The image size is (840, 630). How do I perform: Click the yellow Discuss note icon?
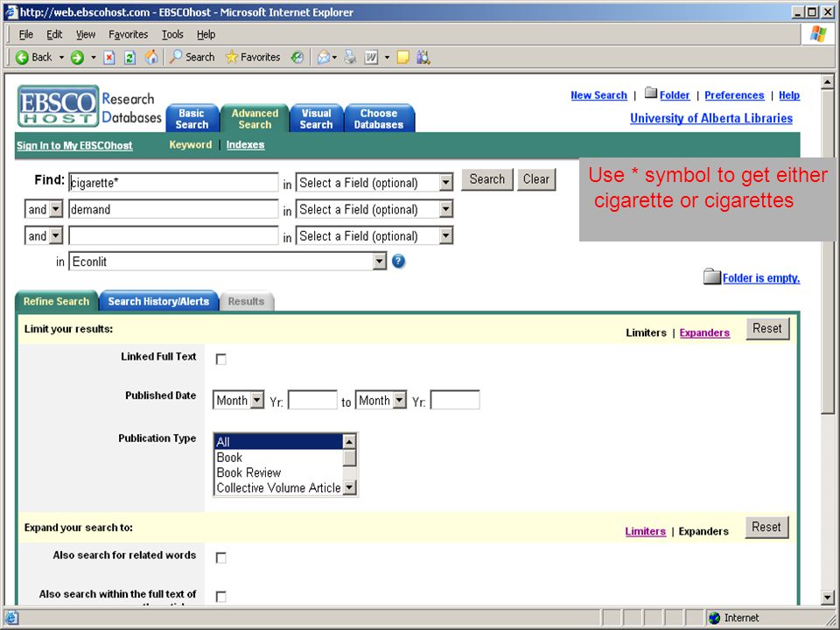[x=402, y=58]
